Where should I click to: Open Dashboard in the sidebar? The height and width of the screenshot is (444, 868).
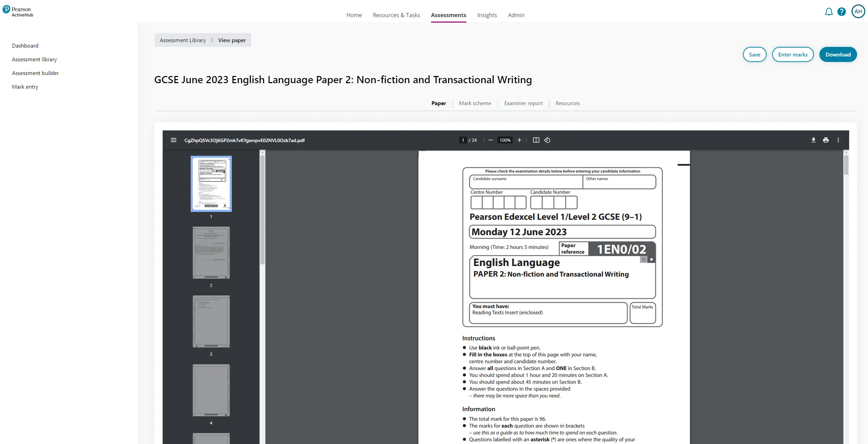point(25,46)
